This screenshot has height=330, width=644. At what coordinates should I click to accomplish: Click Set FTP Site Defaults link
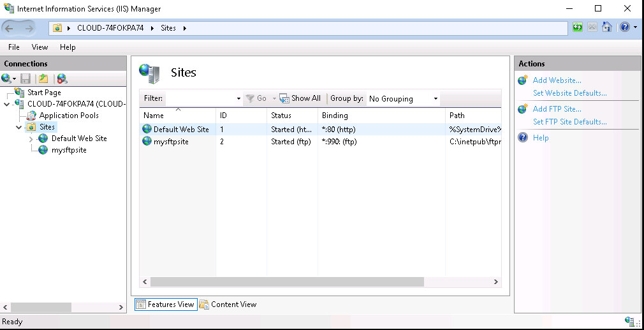569,122
